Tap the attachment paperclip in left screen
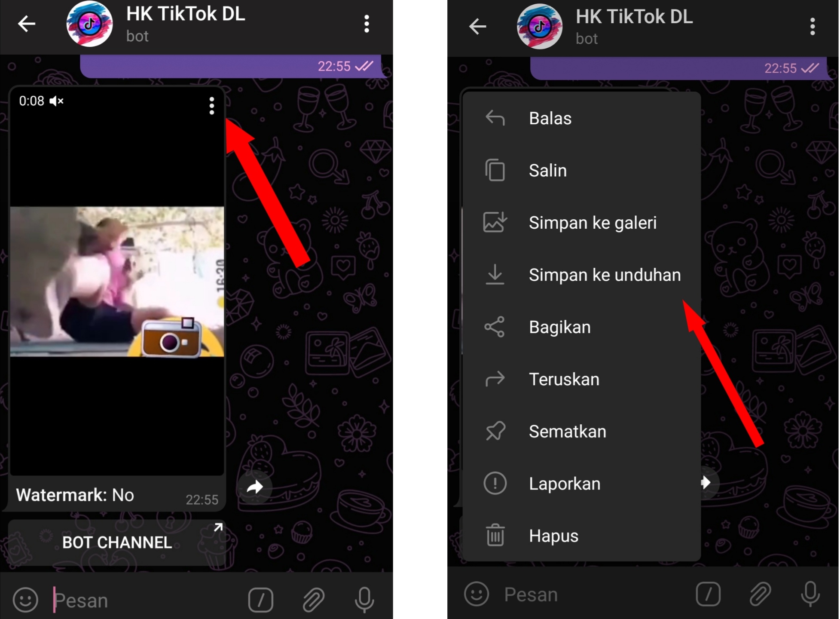 (313, 599)
